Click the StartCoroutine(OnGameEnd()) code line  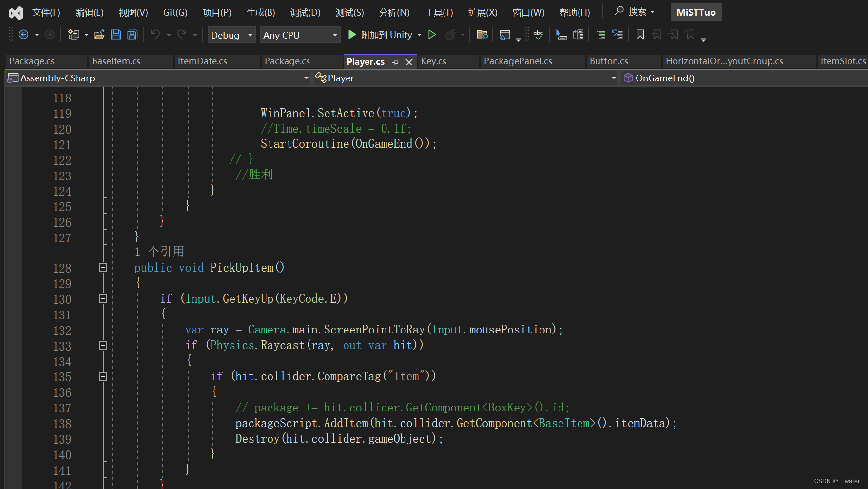(x=348, y=144)
